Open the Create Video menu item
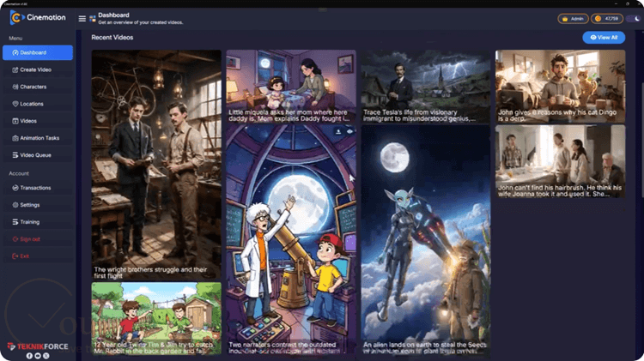The width and height of the screenshot is (644, 361). pos(38,69)
